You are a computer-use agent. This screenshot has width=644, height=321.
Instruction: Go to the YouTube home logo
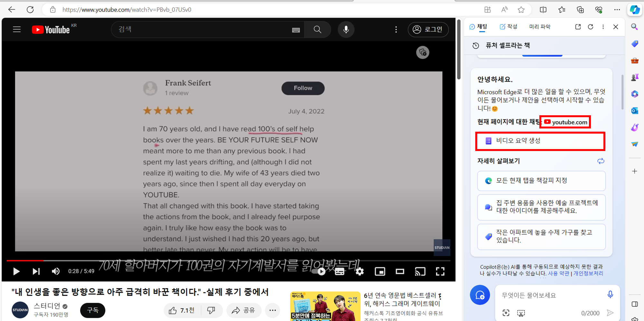tap(51, 30)
